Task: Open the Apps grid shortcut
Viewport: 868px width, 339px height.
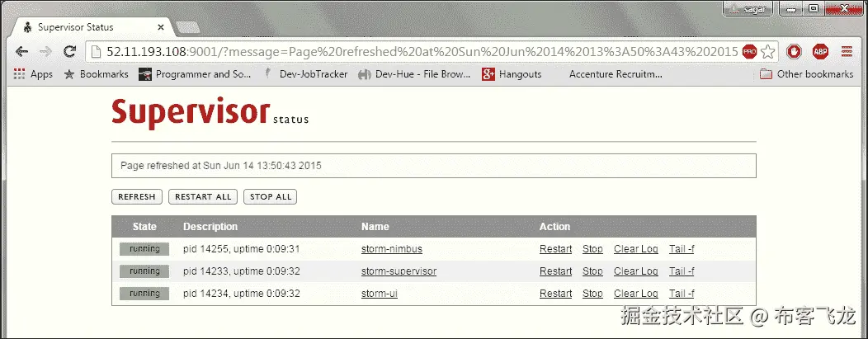Action: pyautogui.click(x=33, y=74)
